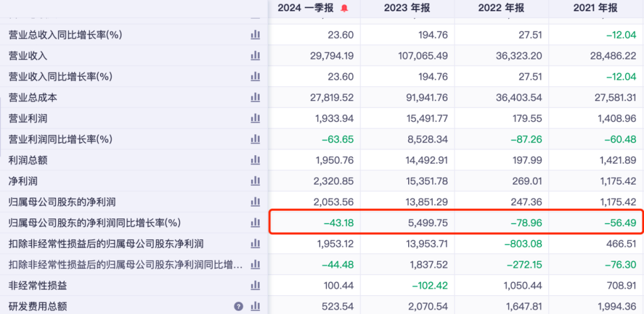The image size is (644, 314).
Task: Open chart icon for 研发费用总额 row
Action: tap(255, 306)
